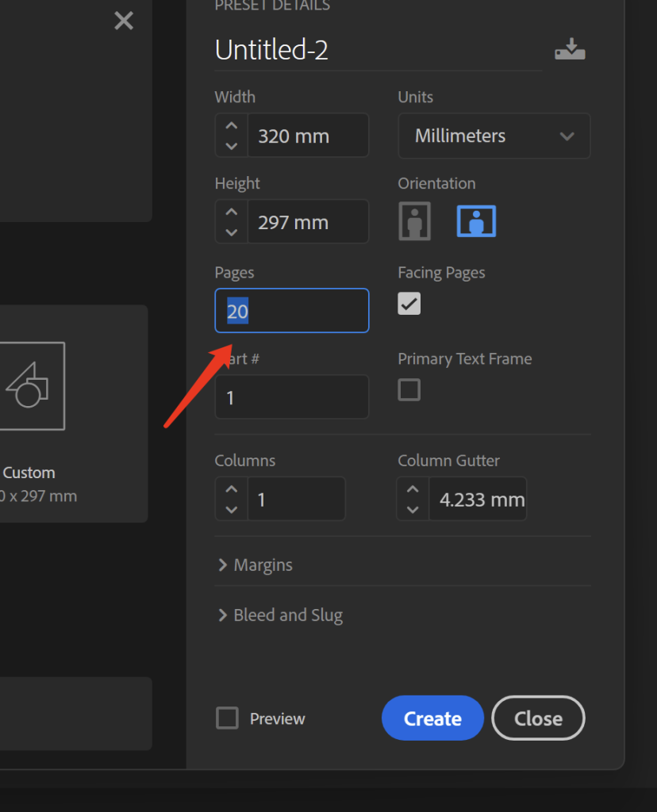Increase columns count with up arrow
The image size is (657, 812).
click(x=231, y=489)
